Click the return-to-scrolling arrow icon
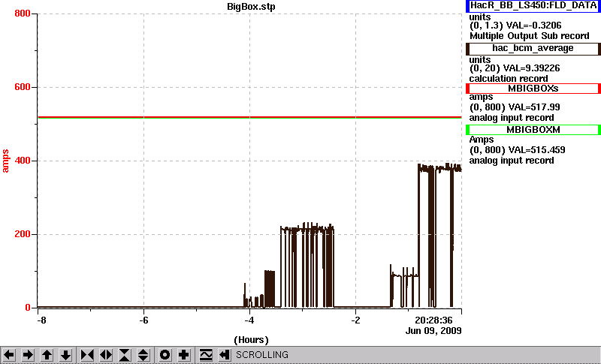Viewport: 601px width, 364px height. click(225, 355)
